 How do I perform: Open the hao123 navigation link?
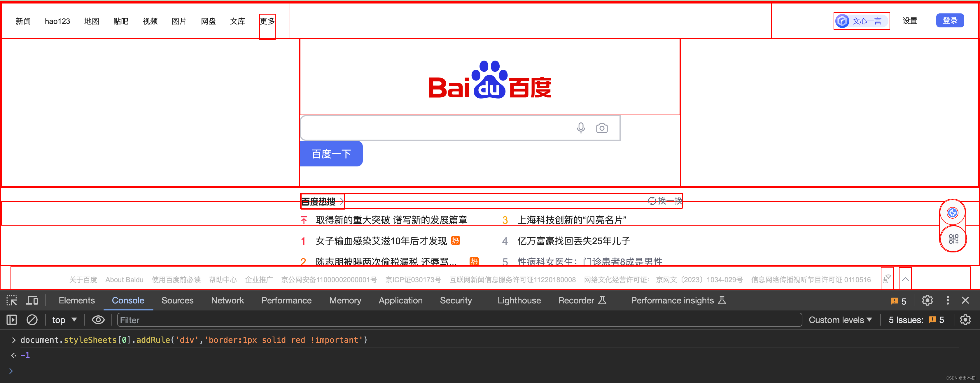(57, 21)
